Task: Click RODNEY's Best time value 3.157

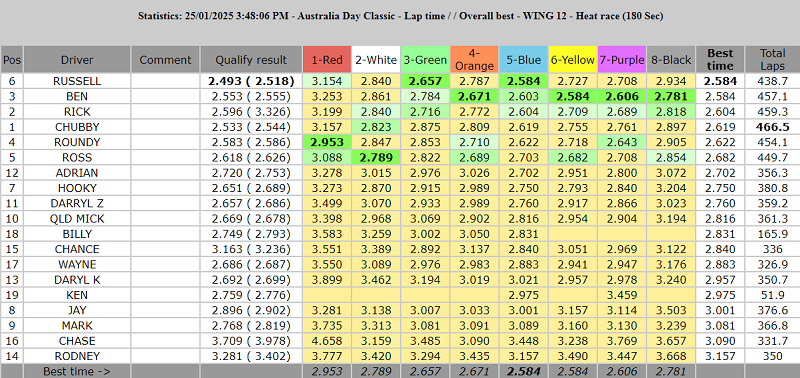Action: (x=720, y=356)
